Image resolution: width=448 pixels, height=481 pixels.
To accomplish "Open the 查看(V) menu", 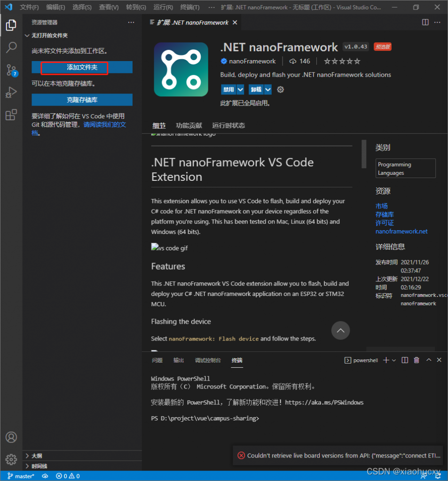I will point(109,8).
